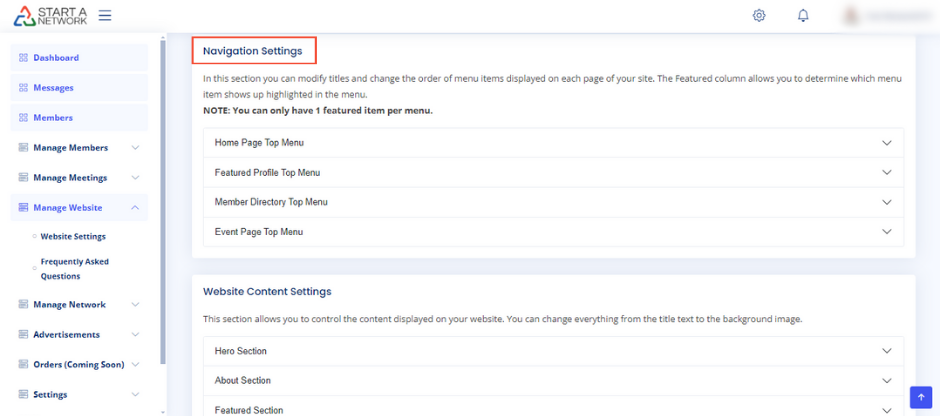Open Frequently Asked Questions link

pyautogui.click(x=75, y=269)
